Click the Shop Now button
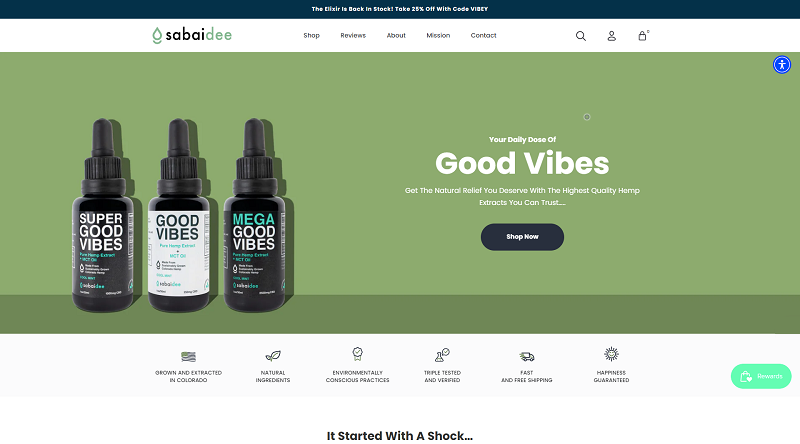800x444 pixels. (x=522, y=237)
